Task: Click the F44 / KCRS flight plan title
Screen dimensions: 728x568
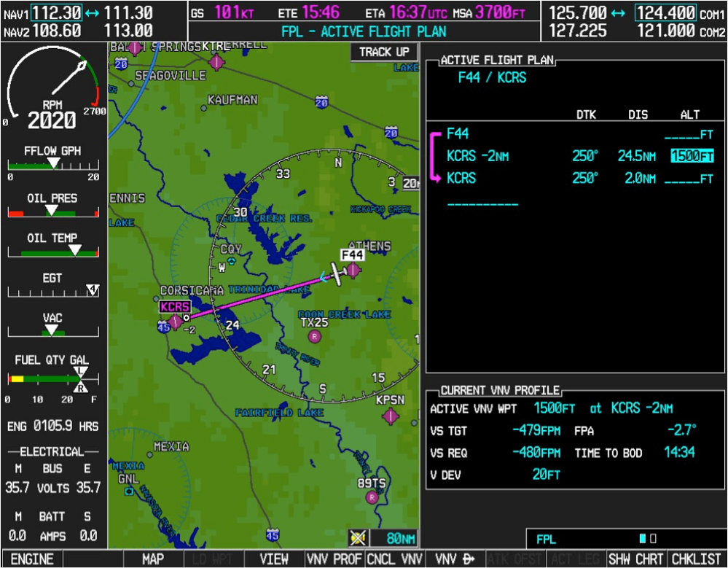Action: (492, 77)
